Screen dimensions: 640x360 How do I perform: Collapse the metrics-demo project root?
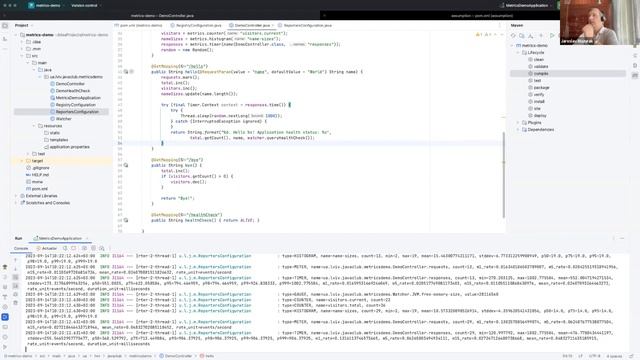(x=16, y=35)
